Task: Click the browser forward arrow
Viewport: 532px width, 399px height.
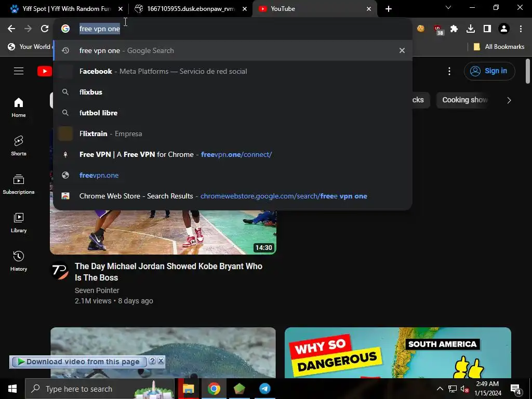Action: [28, 29]
